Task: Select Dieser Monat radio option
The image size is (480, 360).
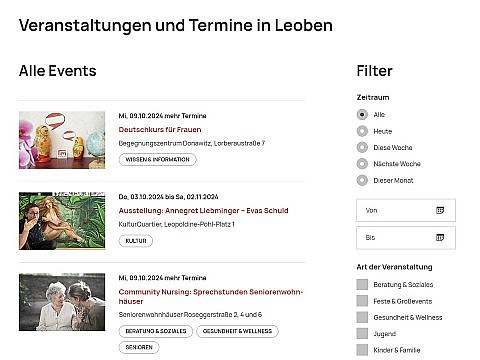Action: click(362, 180)
